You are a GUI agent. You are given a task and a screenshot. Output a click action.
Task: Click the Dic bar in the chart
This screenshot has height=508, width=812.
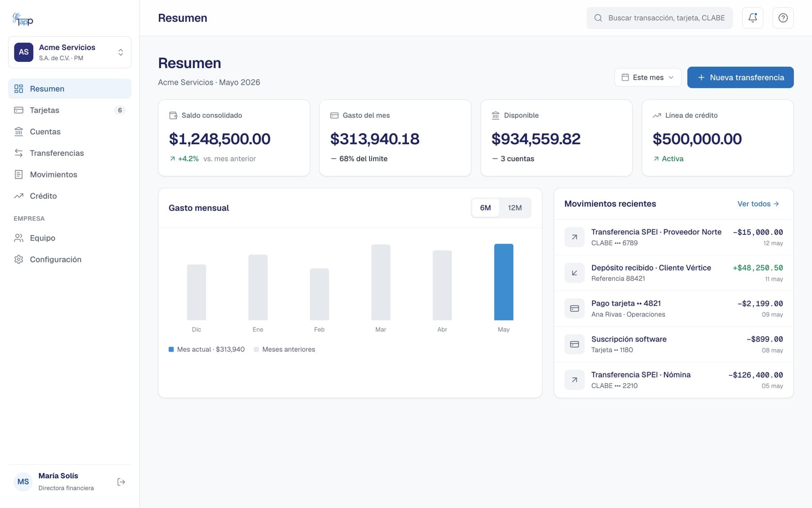pos(196,292)
